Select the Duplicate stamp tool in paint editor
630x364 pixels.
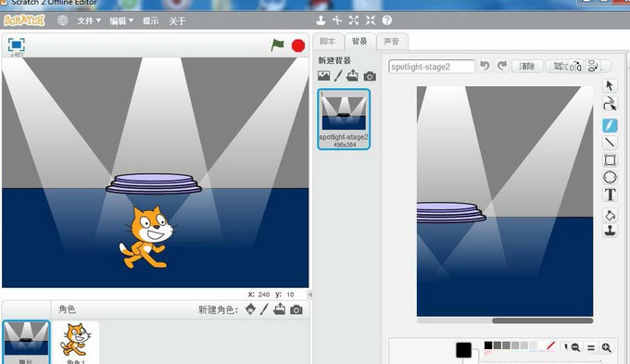tap(610, 231)
